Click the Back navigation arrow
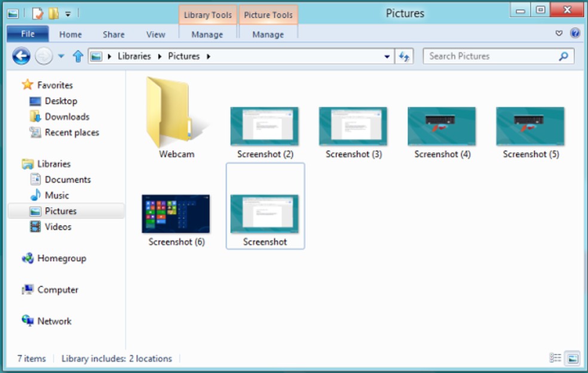 (20, 56)
